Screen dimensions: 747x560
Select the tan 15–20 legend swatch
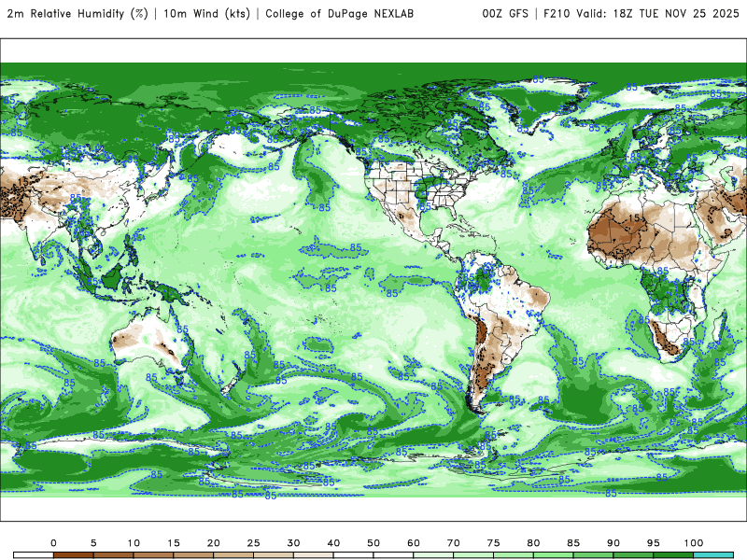193,555
